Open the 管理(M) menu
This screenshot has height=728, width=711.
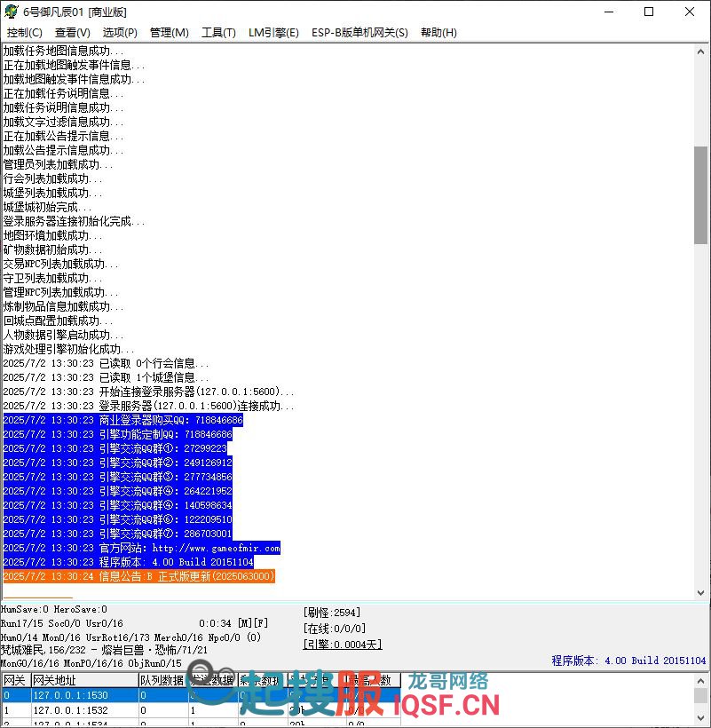tap(169, 33)
